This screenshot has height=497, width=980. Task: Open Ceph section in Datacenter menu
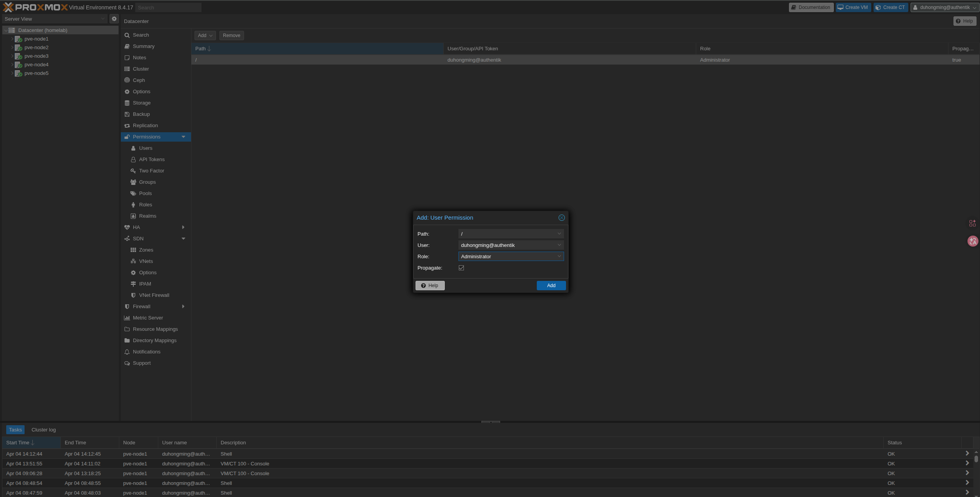[x=139, y=80]
